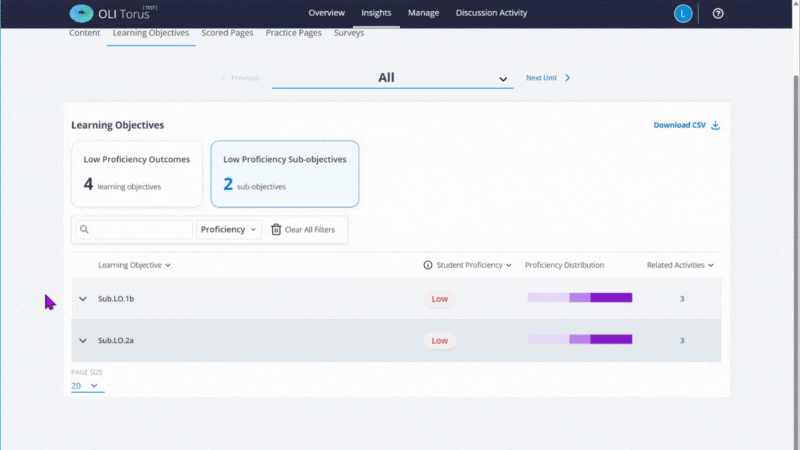Click the Next Unit chevron arrow
800x450 pixels.
[567, 77]
